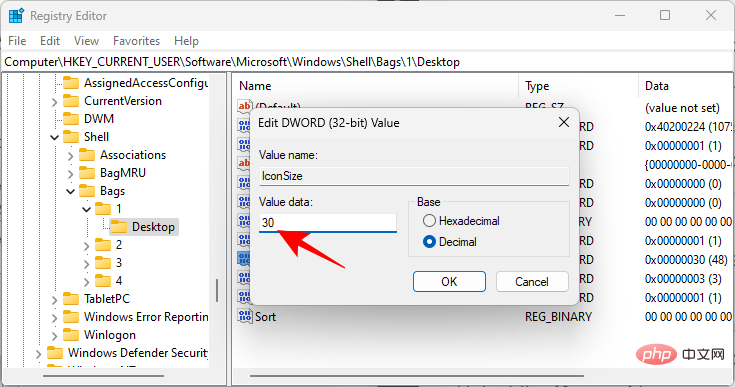The height and width of the screenshot is (387, 735).
Task: Click the Associations folder icon
Action: pos(87,155)
